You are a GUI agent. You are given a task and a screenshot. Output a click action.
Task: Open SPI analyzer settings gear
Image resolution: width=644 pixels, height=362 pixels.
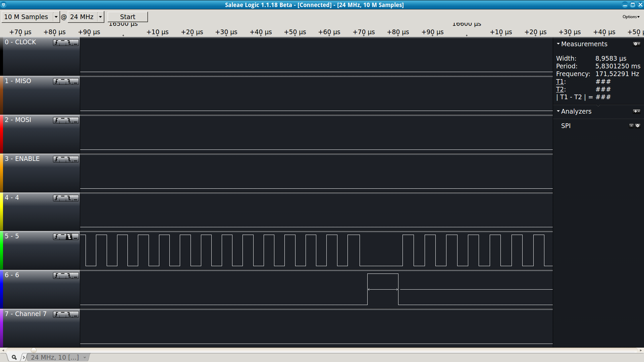[638, 126]
